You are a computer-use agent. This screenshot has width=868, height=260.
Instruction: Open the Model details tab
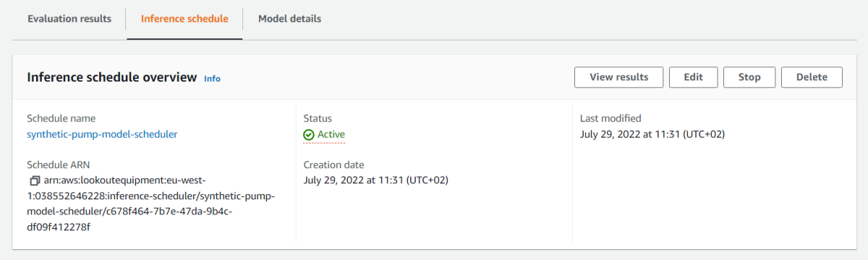click(289, 19)
